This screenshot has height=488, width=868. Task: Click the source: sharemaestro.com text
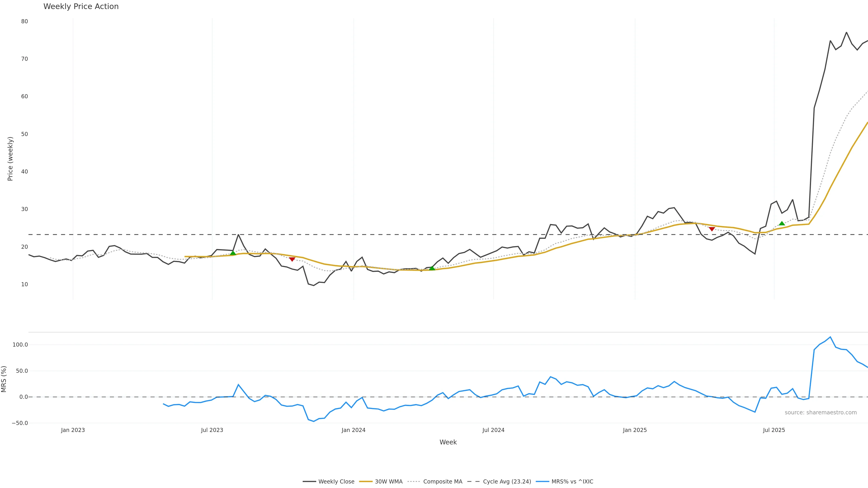point(821,413)
